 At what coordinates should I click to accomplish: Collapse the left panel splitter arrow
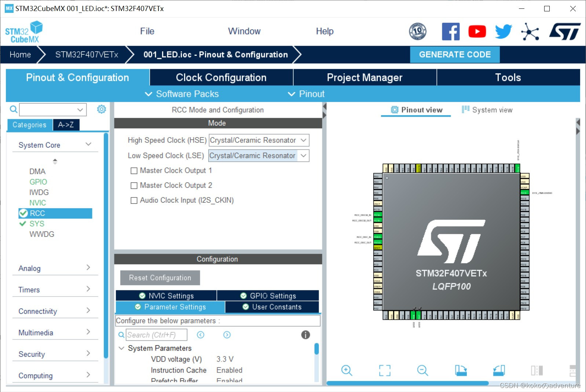point(324,107)
